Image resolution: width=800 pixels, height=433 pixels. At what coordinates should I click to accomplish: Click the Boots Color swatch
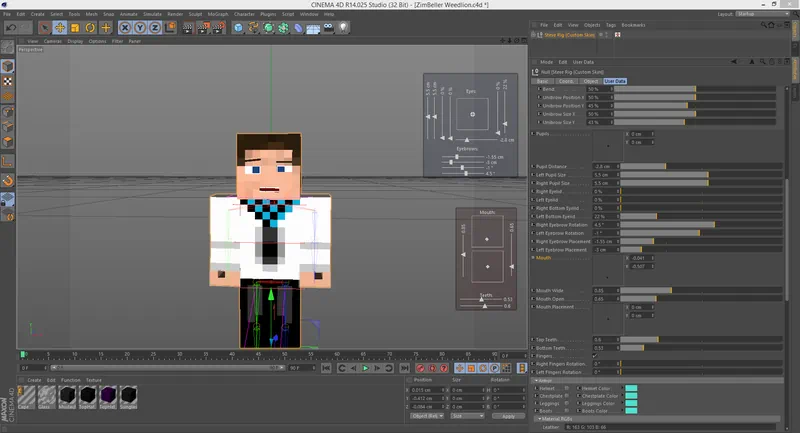(x=631, y=411)
